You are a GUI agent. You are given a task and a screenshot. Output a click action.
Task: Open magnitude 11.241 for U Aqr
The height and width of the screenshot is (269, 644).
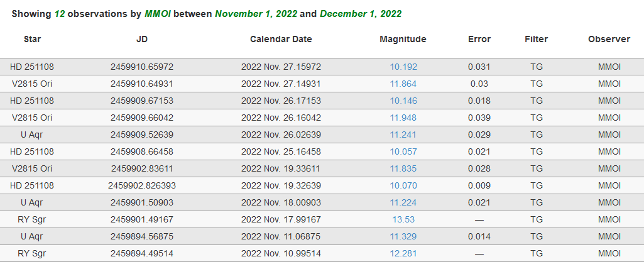(x=403, y=134)
